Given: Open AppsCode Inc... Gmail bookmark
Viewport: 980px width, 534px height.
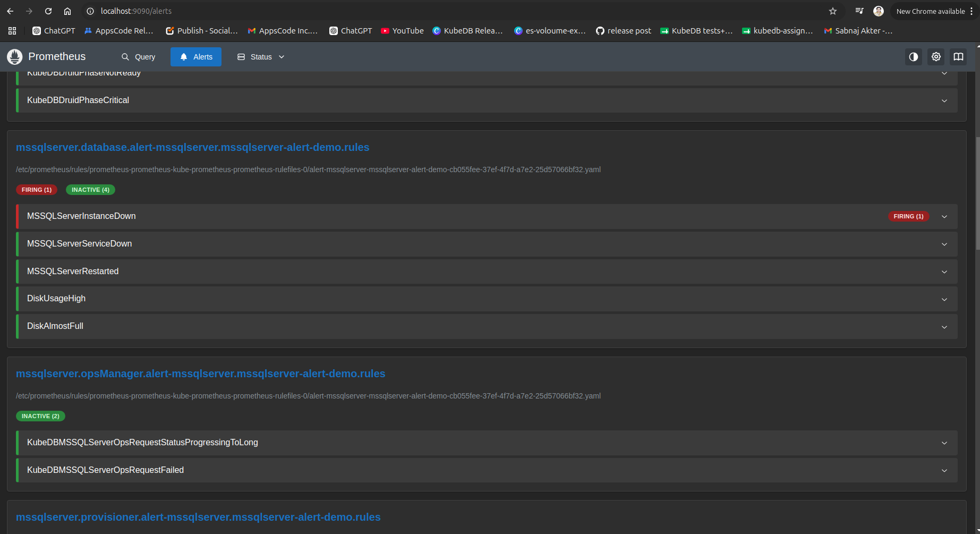Looking at the screenshot, I should coord(283,31).
